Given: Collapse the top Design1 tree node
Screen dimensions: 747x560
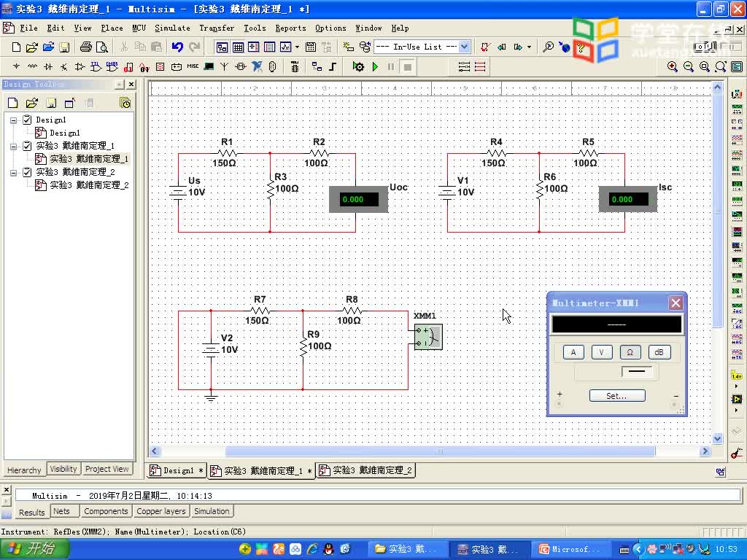Looking at the screenshot, I should [14, 120].
